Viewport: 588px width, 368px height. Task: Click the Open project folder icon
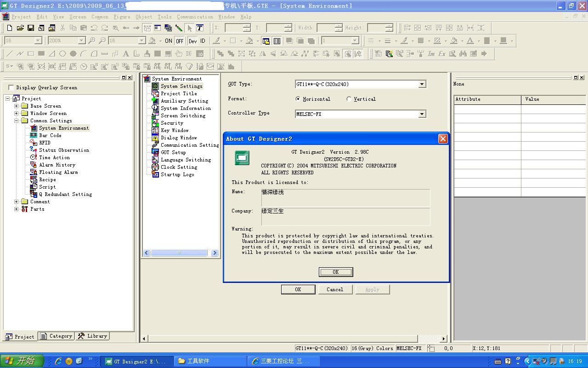click(20, 28)
